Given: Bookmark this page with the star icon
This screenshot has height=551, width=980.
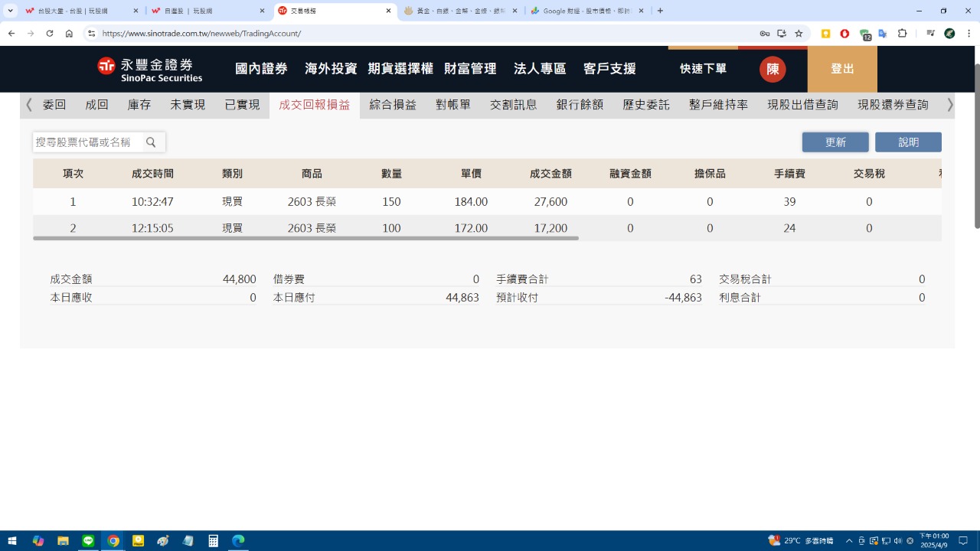Looking at the screenshot, I should (799, 34).
